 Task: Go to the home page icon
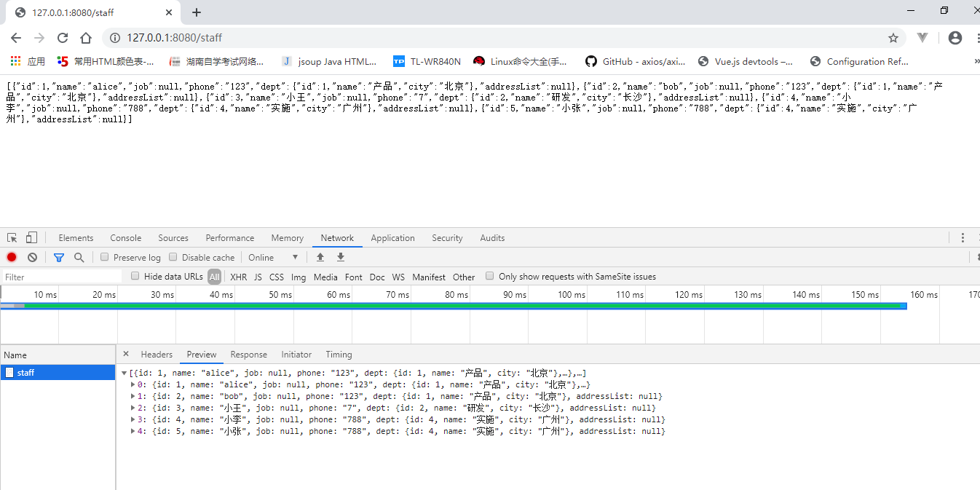point(86,38)
